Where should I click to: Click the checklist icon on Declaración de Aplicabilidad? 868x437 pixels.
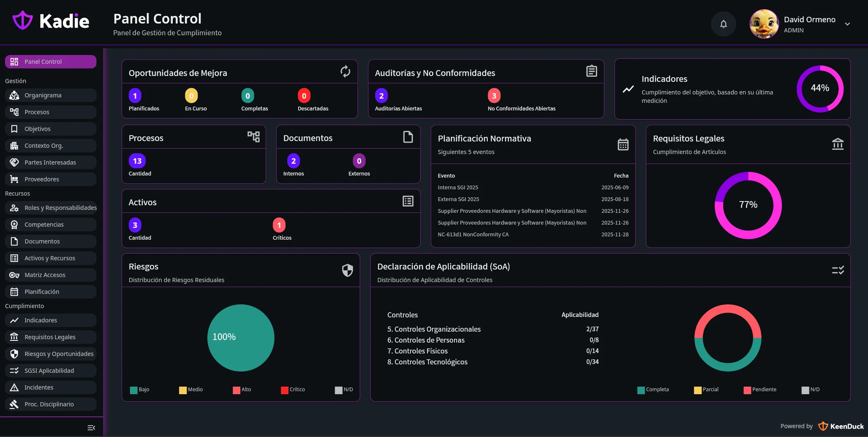click(838, 270)
